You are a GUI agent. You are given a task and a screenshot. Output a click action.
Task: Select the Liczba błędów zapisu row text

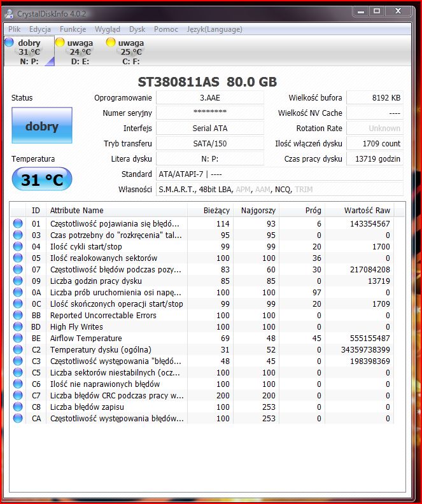pyautogui.click(x=87, y=407)
